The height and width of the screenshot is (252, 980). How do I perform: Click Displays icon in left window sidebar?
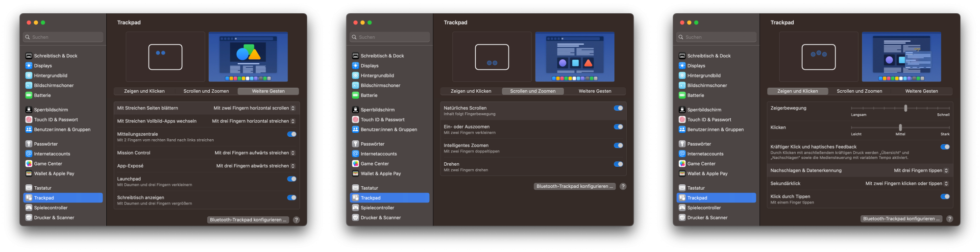point(29,66)
